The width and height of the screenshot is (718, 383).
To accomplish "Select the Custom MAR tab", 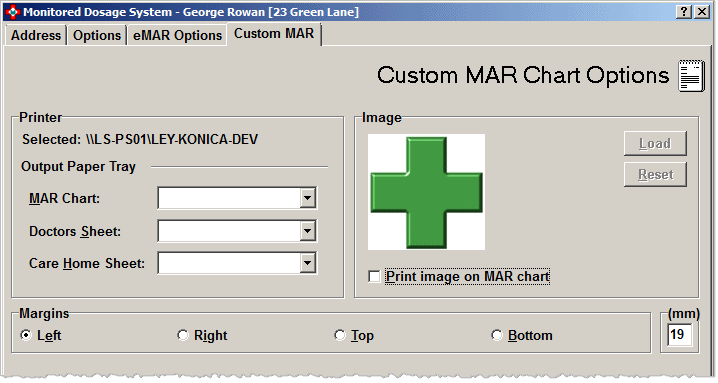I will (274, 34).
